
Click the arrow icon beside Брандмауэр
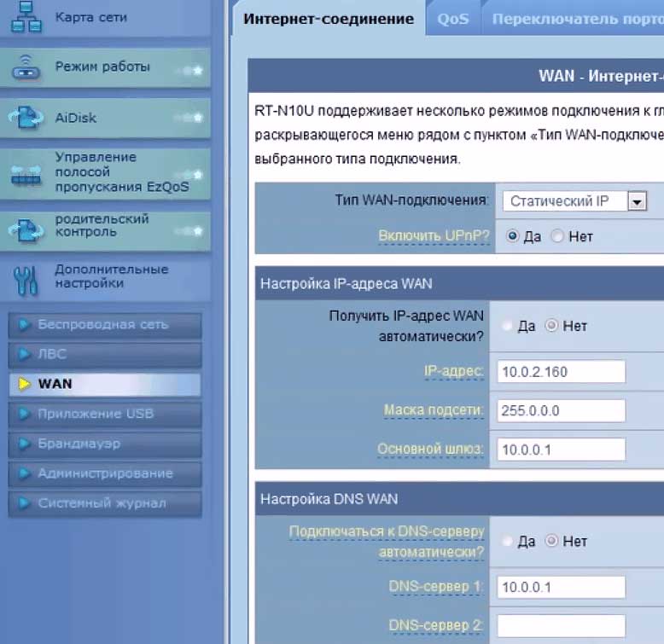(24, 444)
